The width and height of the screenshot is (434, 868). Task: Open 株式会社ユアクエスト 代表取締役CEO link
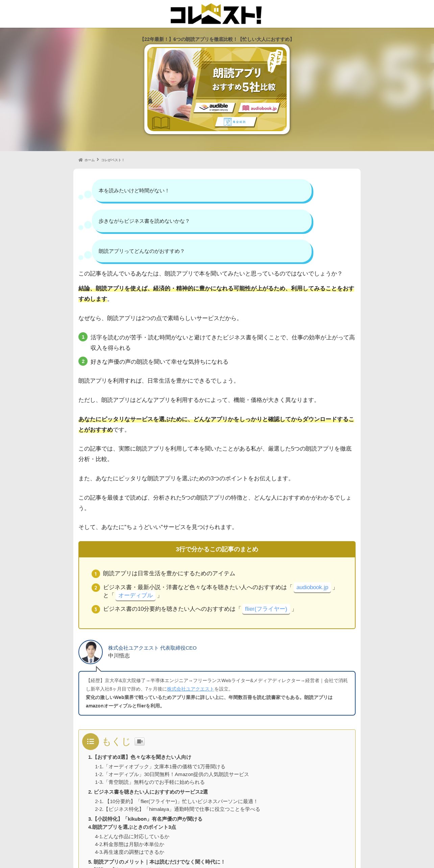(x=152, y=648)
